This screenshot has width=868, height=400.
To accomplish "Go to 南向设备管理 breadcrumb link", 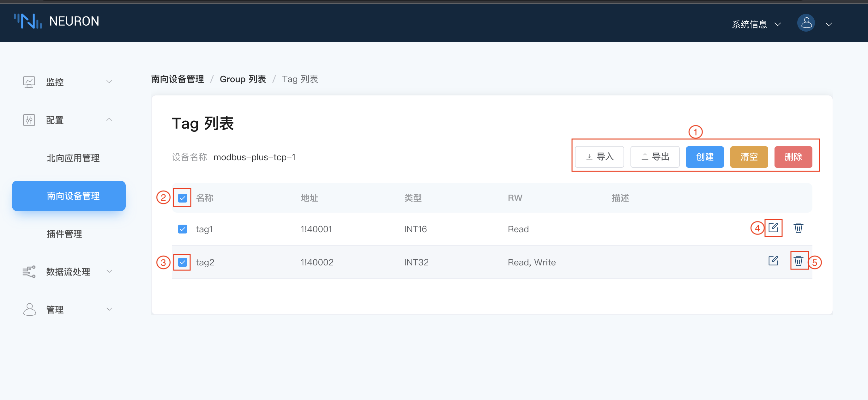I will pos(178,79).
